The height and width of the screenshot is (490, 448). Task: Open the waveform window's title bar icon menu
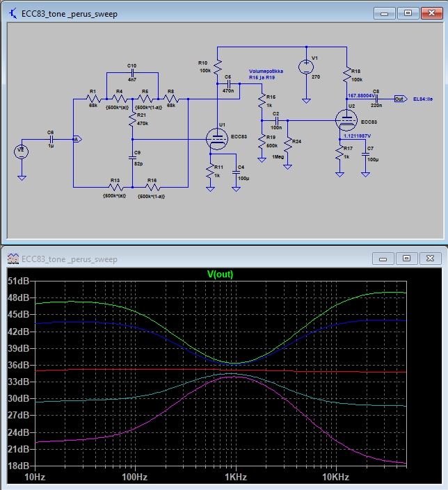click(x=13, y=259)
